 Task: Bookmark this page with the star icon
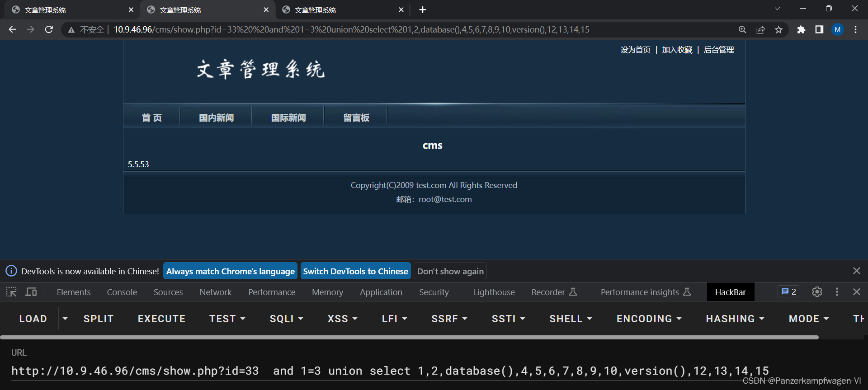pos(778,29)
